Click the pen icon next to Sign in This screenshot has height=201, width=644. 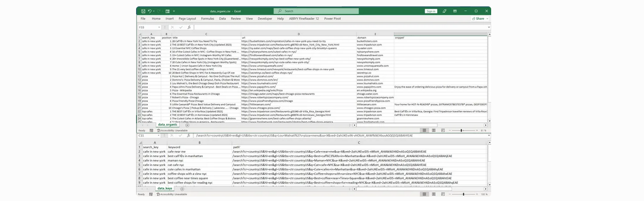(x=444, y=11)
